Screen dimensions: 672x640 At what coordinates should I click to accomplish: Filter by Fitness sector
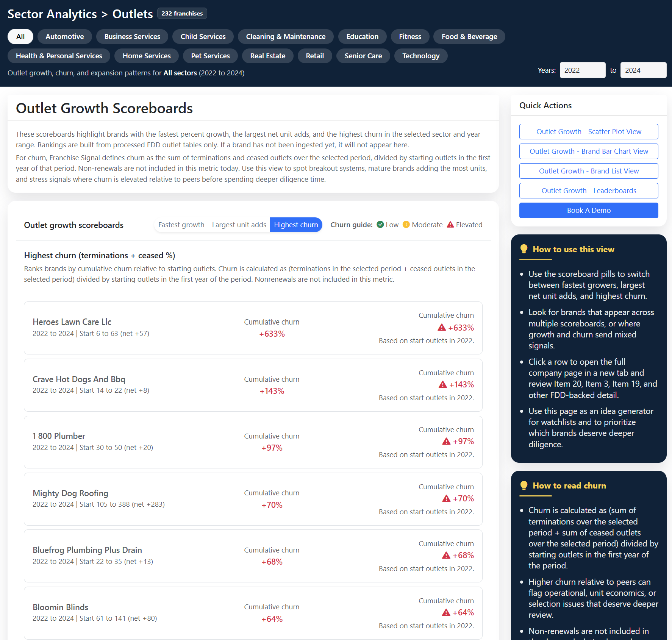(410, 37)
